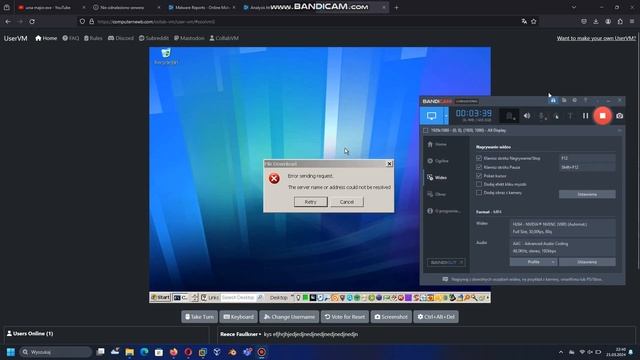Screen dimensions: 640x360
Task: Click the Screenshot button below the VM
Action: click(391, 317)
